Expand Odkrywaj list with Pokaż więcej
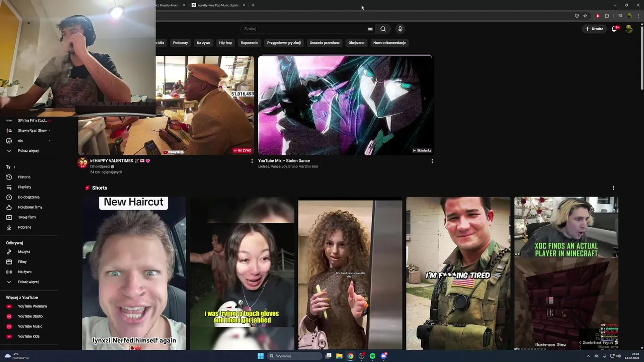Image resolution: width=644 pixels, height=362 pixels. pos(28,282)
